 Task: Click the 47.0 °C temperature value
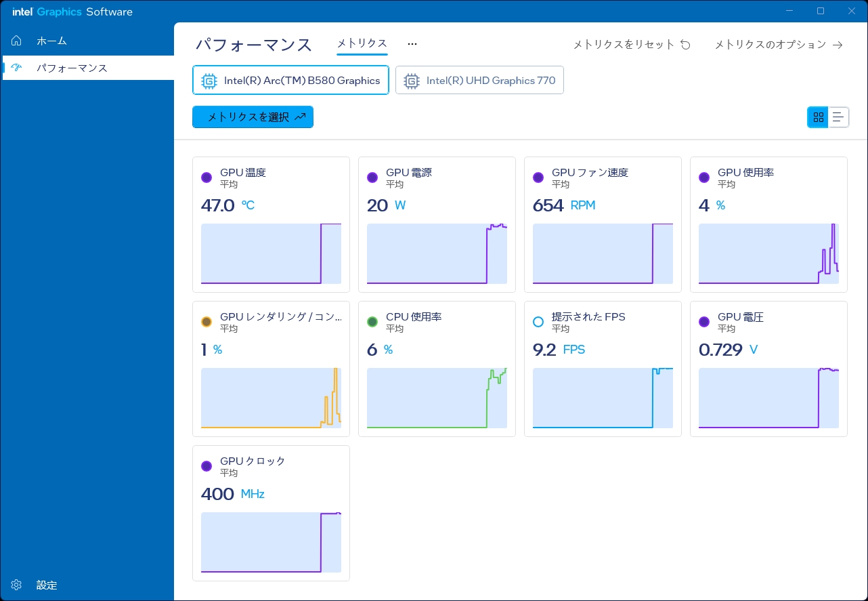coord(227,205)
